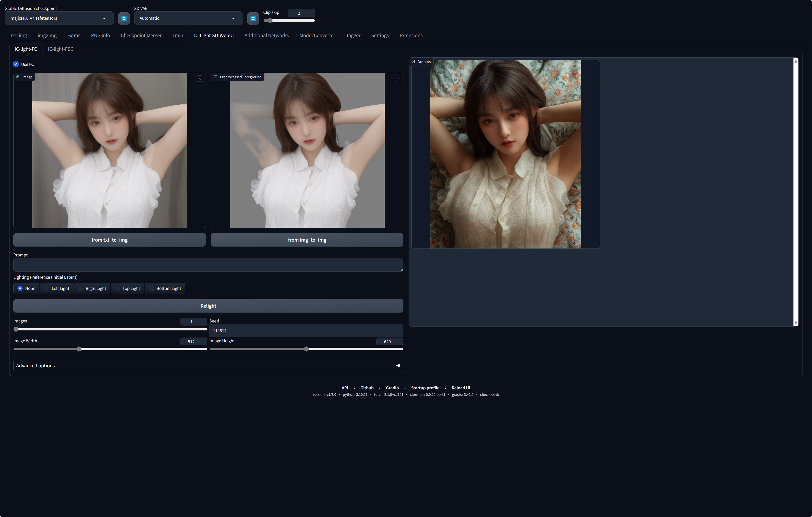812x517 pixels.
Task: Adjust the Clip skip slider
Action: click(289, 20)
